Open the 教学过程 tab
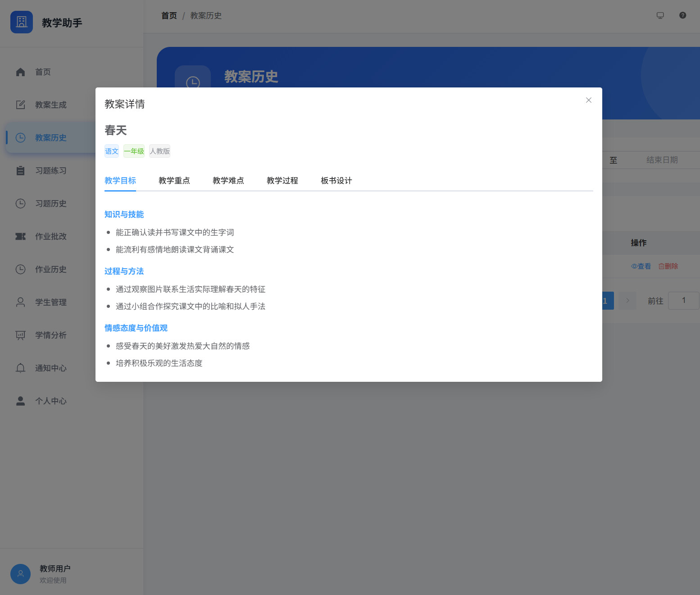This screenshot has height=595, width=700. tap(282, 181)
